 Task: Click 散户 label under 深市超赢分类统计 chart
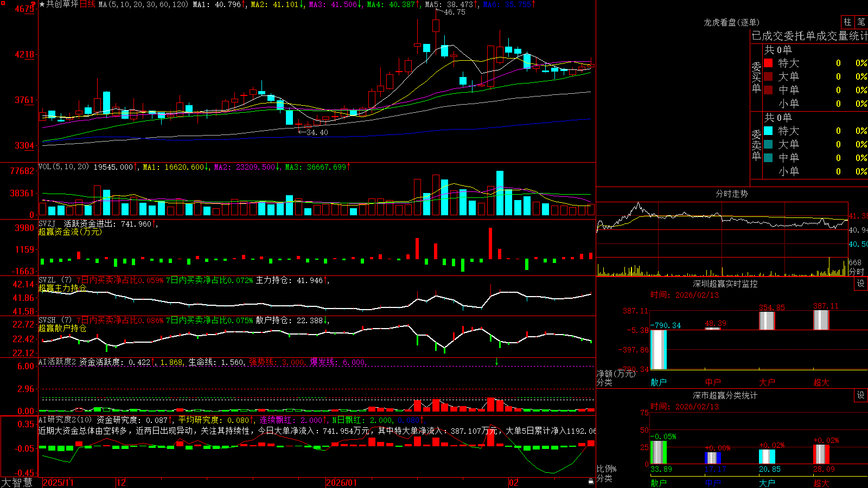click(659, 483)
